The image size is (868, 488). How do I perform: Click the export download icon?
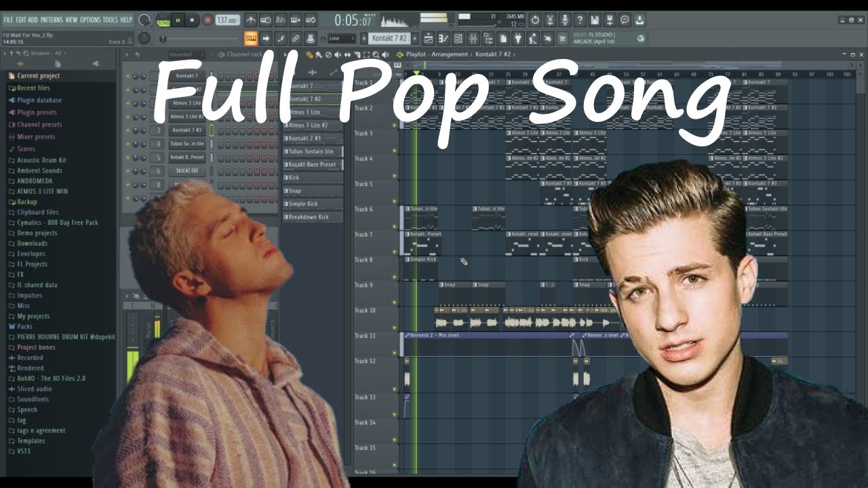tap(639, 20)
